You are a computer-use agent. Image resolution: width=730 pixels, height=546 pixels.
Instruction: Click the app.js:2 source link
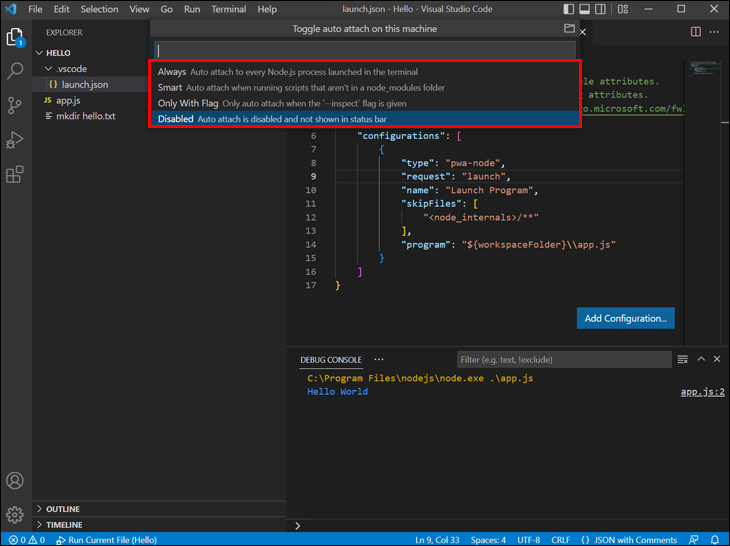(x=702, y=392)
